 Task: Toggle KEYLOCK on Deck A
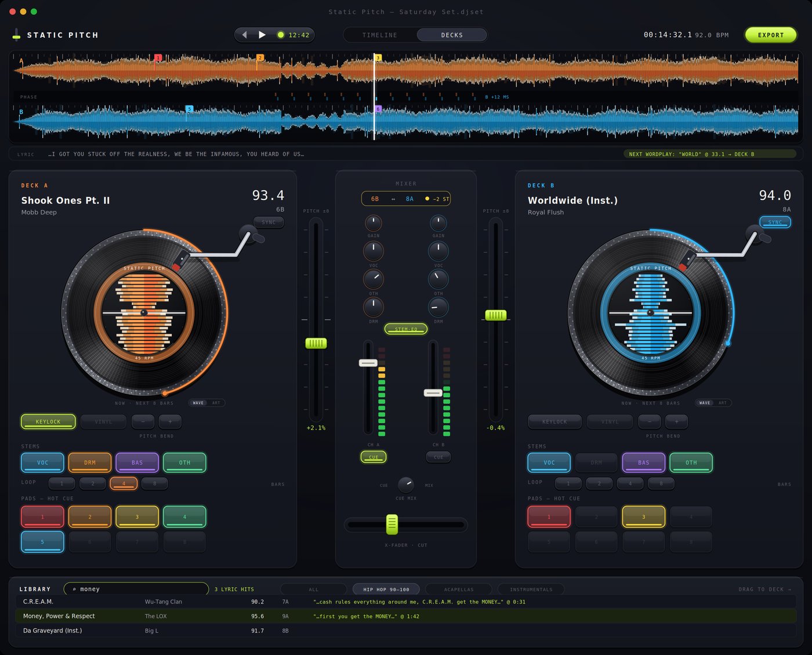click(x=48, y=421)
